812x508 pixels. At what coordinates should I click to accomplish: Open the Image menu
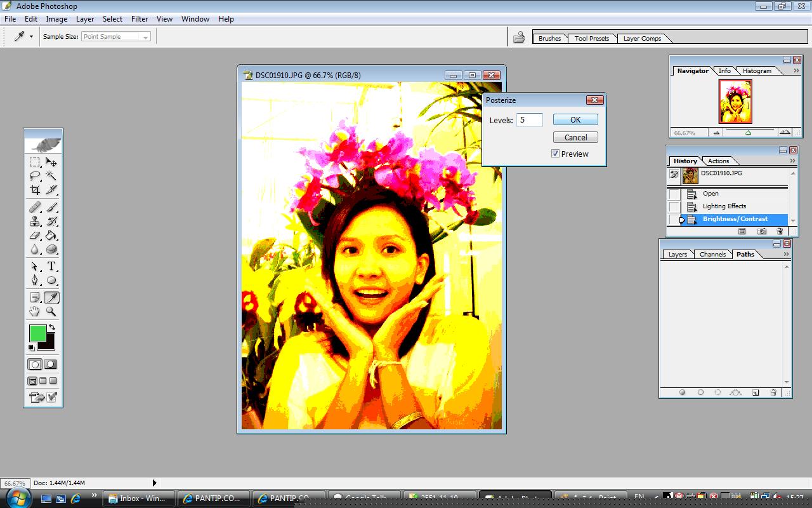point(56,19)
